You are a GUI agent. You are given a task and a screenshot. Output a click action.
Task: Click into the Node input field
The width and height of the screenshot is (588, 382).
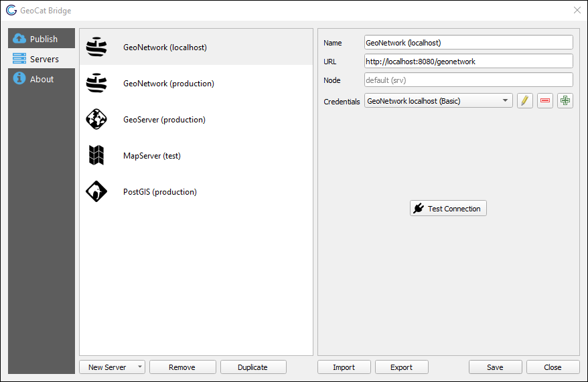tap(468, 80)
